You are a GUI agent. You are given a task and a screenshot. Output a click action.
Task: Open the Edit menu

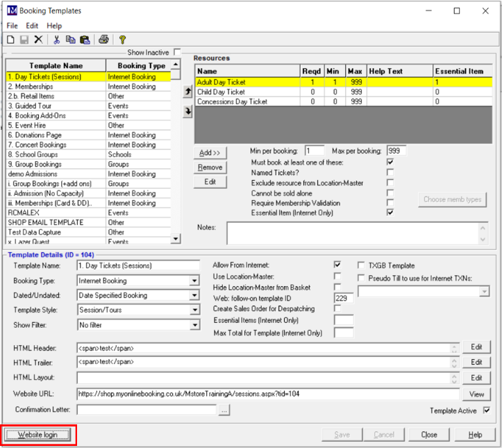tap(32, 26)
